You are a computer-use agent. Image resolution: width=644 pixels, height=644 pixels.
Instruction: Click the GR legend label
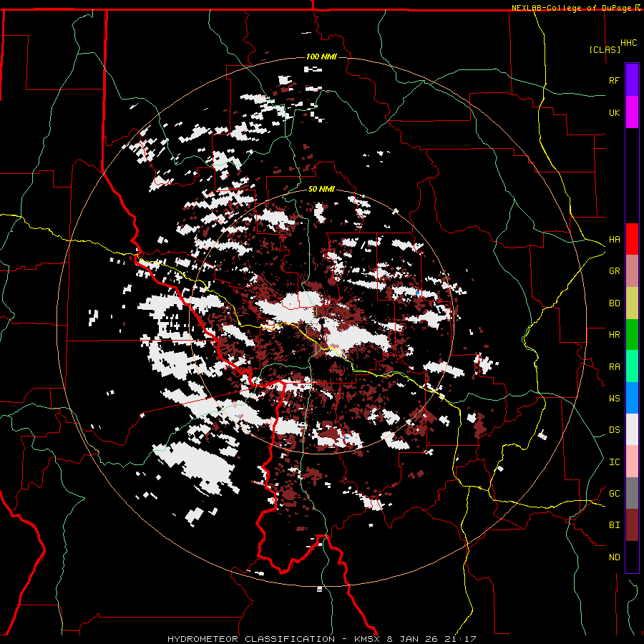pos(614,271)
